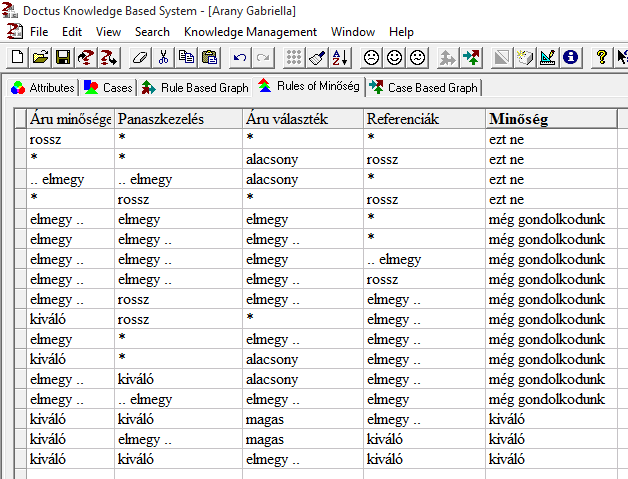Click the dotted grid toolbar icon
Viewport: 628px width, 479px height.
(x=294, y=57)
